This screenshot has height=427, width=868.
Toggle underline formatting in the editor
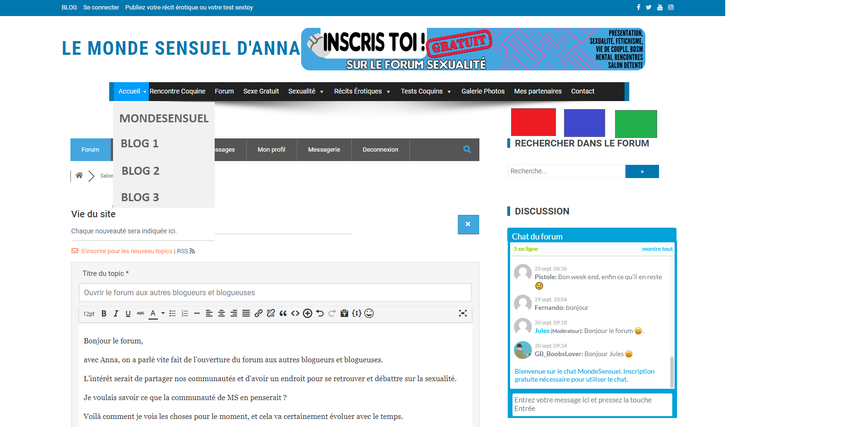(x=128, y=314)
